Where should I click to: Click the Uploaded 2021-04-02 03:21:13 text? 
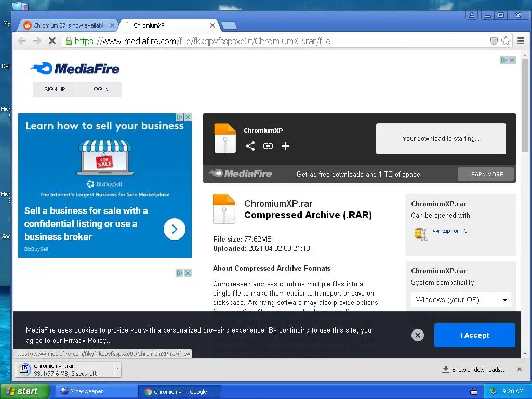(262, 248)
